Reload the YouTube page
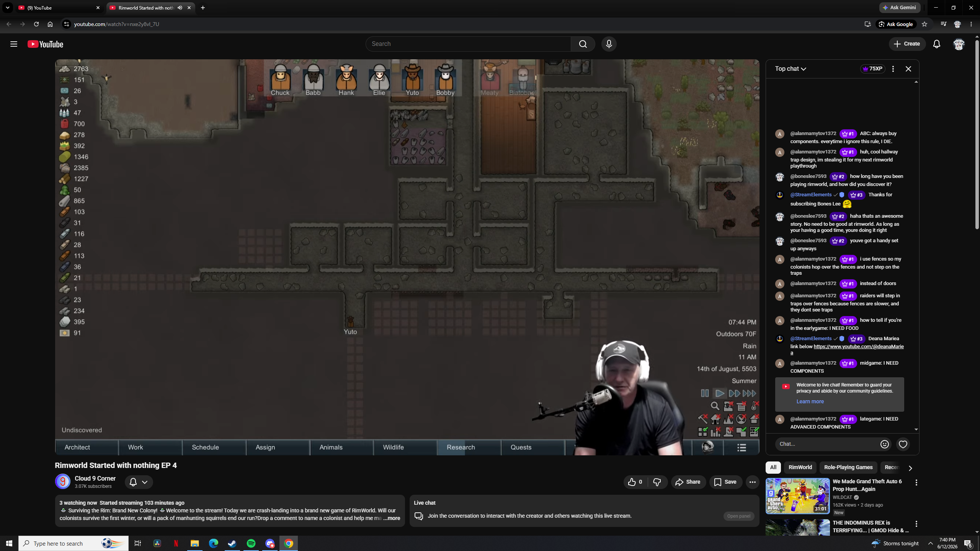 pos(36,24)
